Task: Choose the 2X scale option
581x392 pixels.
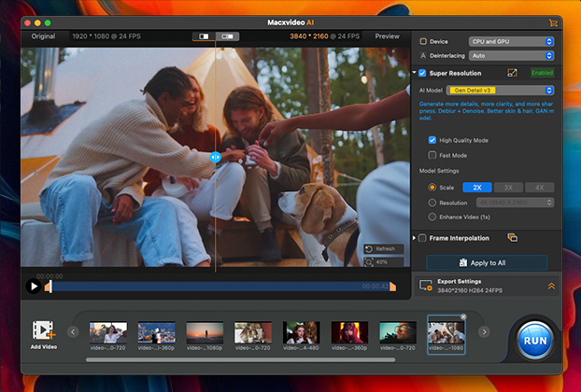Action: tap(477, 188)
